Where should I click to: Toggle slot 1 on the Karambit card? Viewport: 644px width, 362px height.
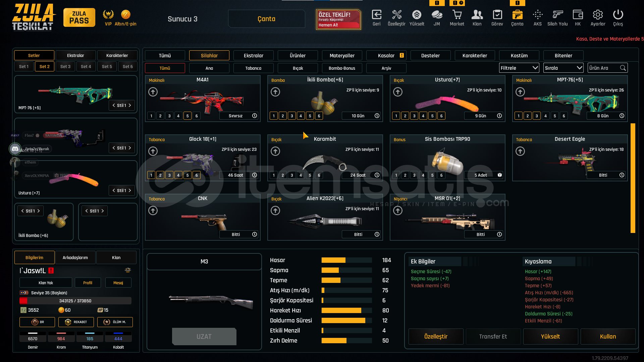coord(274,175)
